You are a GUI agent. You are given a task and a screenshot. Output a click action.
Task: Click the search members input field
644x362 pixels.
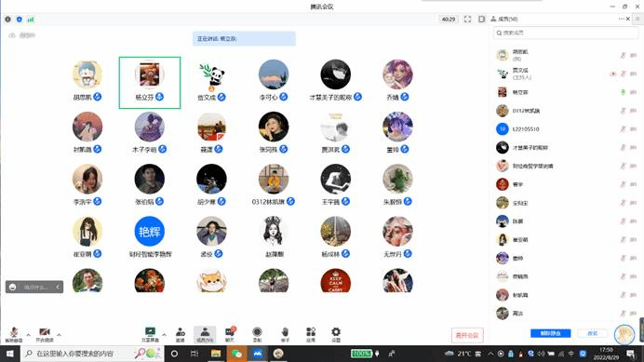[566, 33]
